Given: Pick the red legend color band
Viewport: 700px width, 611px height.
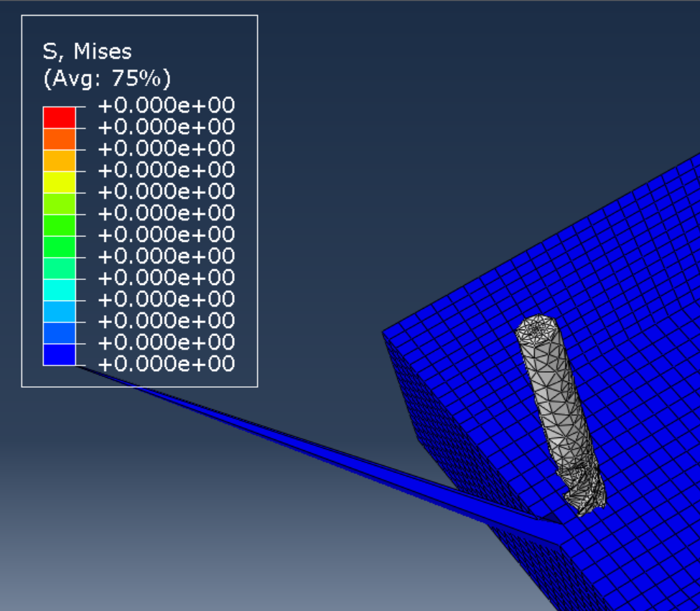Looking at the screenshot, I should point(60,117).
